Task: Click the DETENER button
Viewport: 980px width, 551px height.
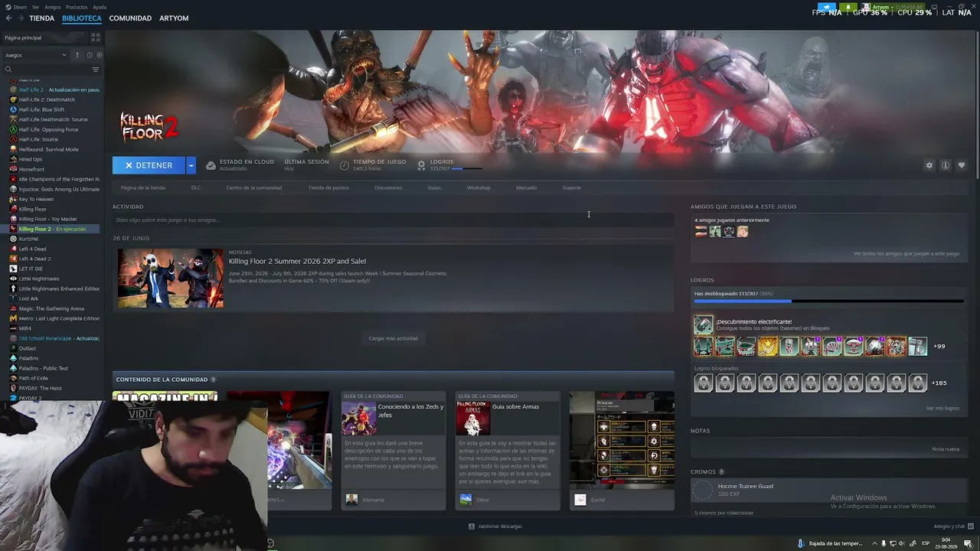Action: pos(149,165)
